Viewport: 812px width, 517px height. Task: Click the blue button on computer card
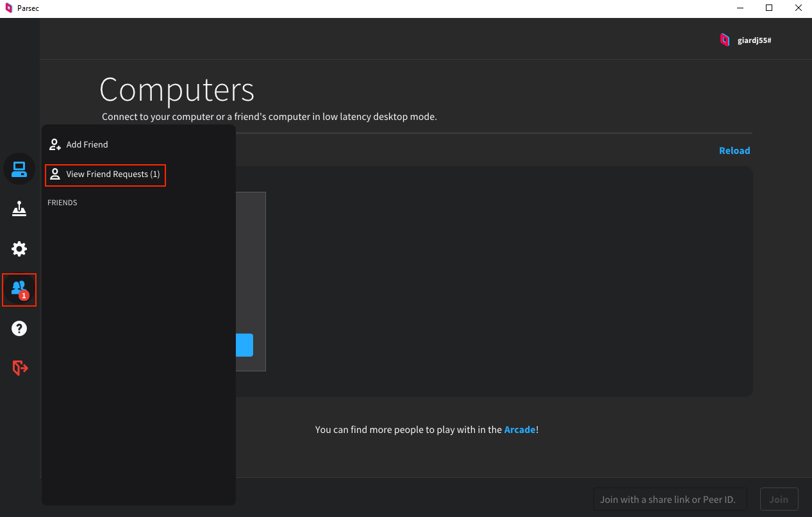[x=244, y=345]
